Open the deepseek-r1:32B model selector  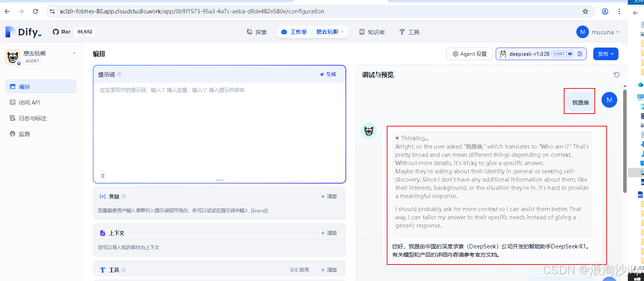coord(541,54)
